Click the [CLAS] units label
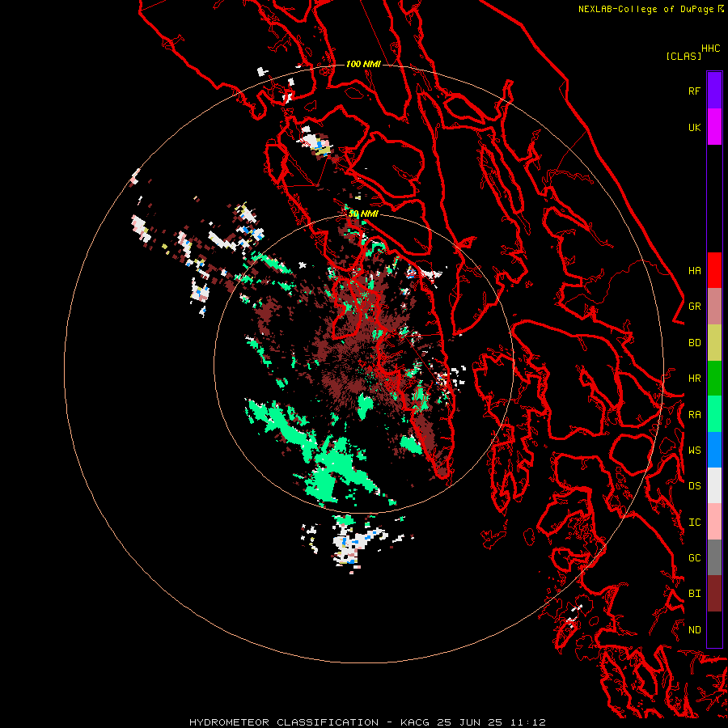 point(684,56)
